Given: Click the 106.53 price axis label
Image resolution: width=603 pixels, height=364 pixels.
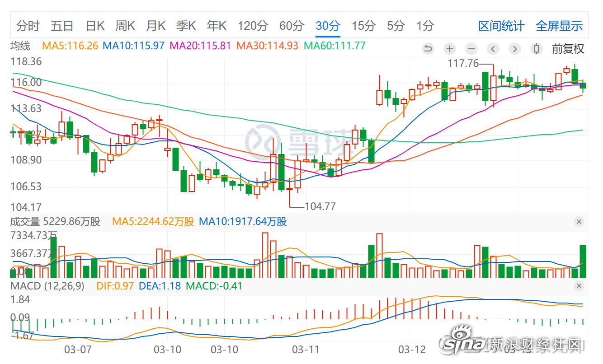Looking at the screenshot, I should (x=26, y=187).
